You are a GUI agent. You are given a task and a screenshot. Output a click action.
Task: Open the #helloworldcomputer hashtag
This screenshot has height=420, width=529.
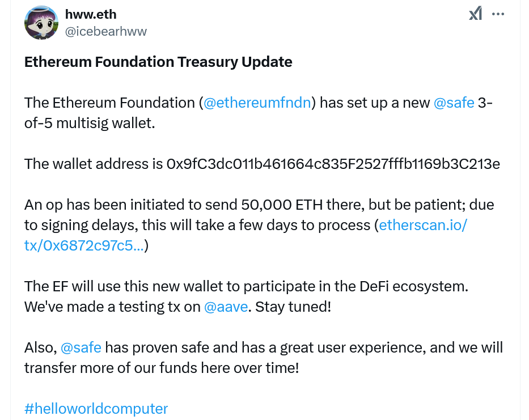(x=96, y=409)
